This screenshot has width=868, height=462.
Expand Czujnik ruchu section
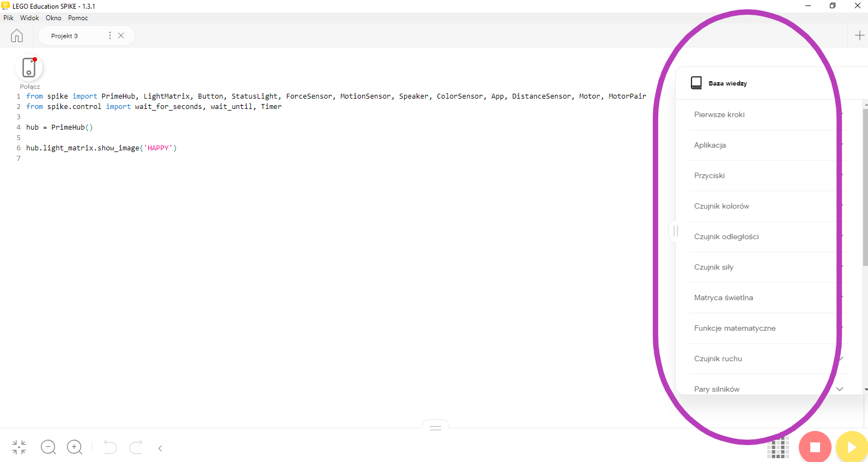(768, 358)
